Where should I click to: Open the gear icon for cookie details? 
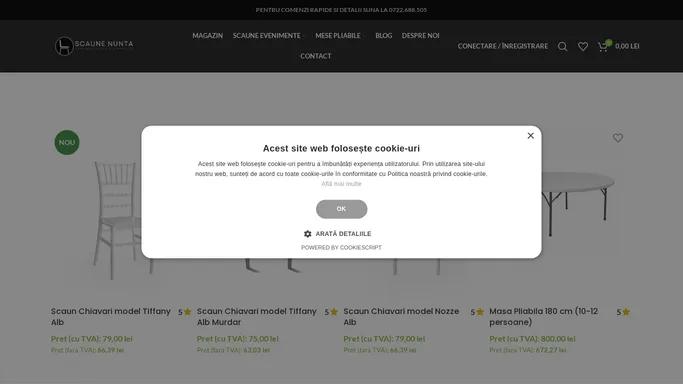coord(308,234)
